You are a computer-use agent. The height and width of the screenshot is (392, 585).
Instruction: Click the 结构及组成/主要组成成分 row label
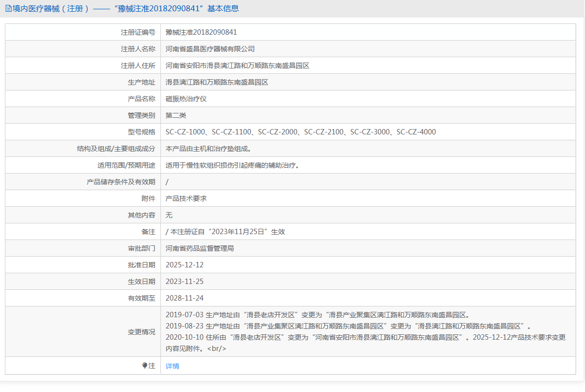[x=116, y=149]
